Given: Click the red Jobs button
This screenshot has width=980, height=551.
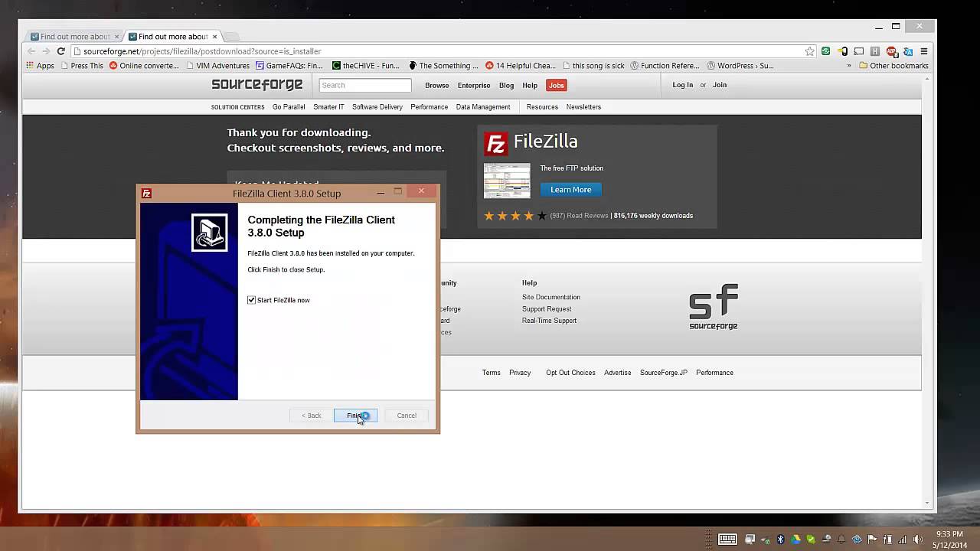Looking at the screenshot, I should (557, 85).
